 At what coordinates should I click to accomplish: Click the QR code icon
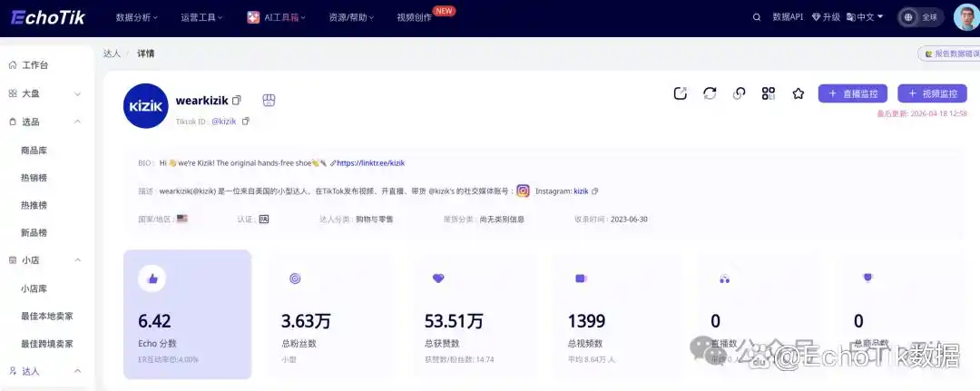point(769,93)
